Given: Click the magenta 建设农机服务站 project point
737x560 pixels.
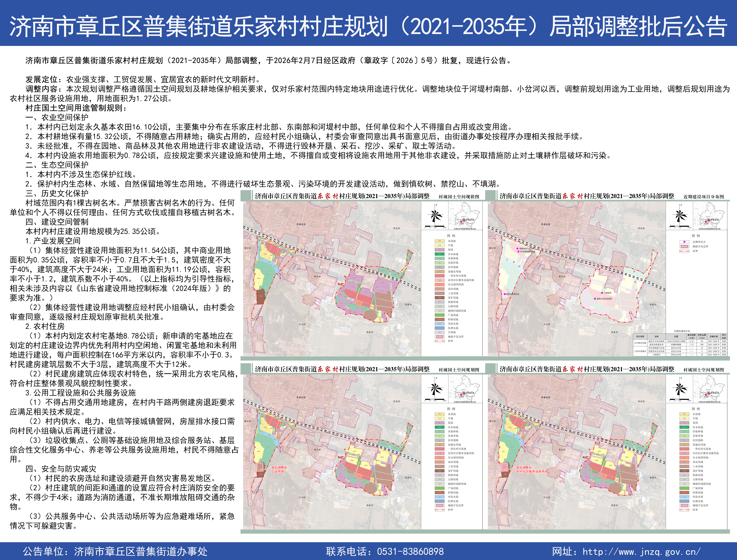Looking at the screenshot, I should [505, 294].
